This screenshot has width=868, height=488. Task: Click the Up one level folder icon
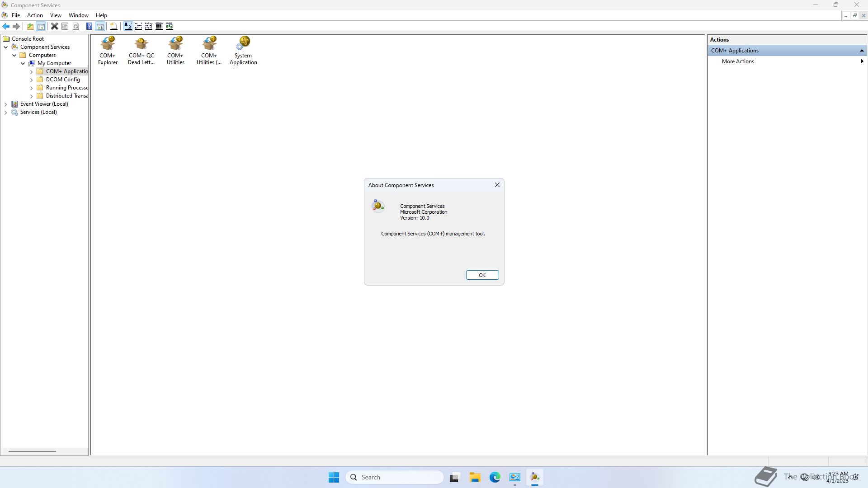click(x=30, y=26)
